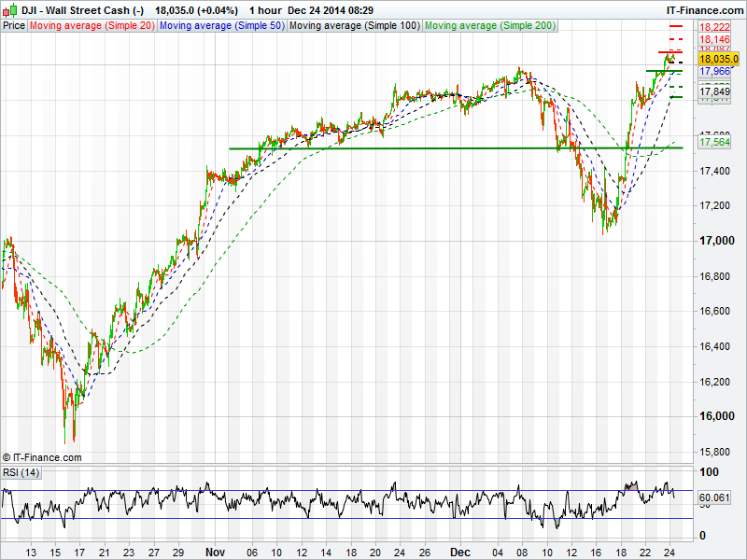Click the RSI (14) indicator label
Image resolution: width=747 pixels, height=560 pixels.
point(21,473)
